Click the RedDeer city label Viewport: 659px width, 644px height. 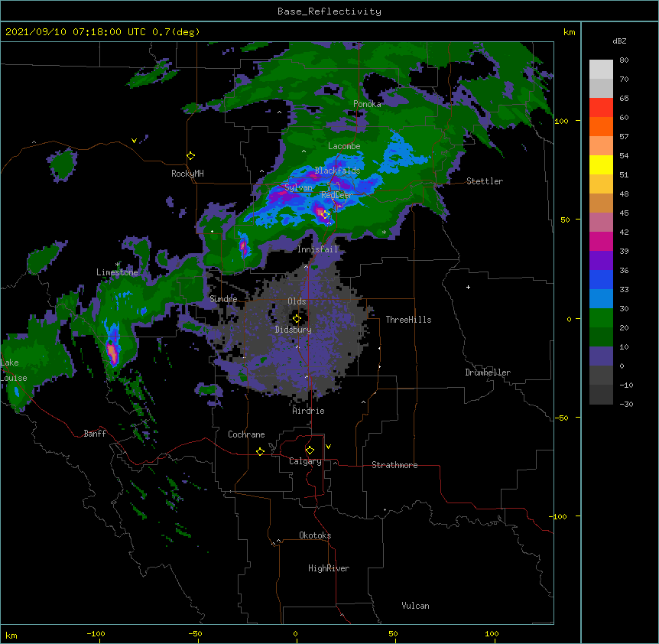[337, 195]
